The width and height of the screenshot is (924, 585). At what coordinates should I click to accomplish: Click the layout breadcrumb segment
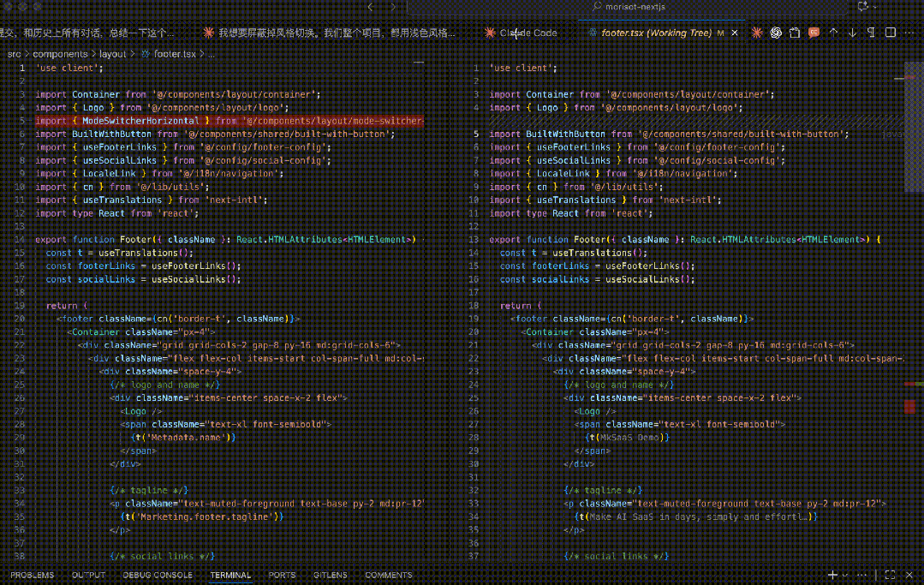112,54
